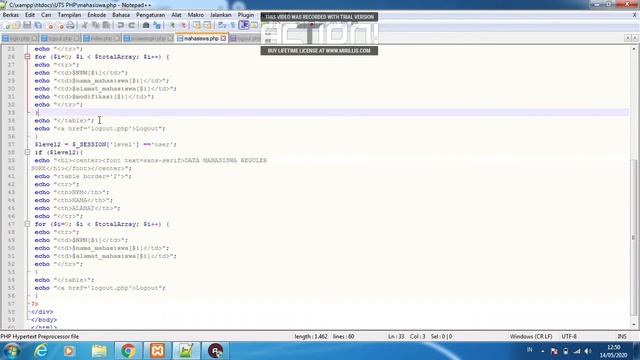Toggle synchronized horizontal scrolling icon
Viewport: 640px width, 360px height.
[x=208, y=25]
